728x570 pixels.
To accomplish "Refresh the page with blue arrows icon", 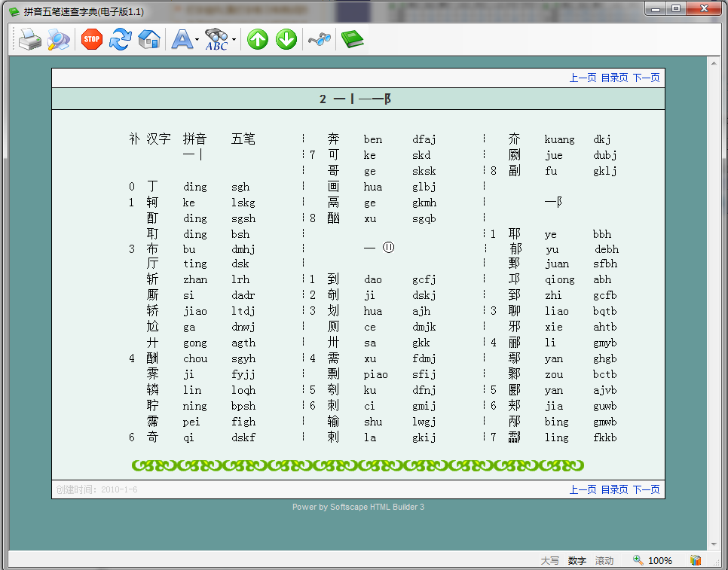I will (121, 39).
